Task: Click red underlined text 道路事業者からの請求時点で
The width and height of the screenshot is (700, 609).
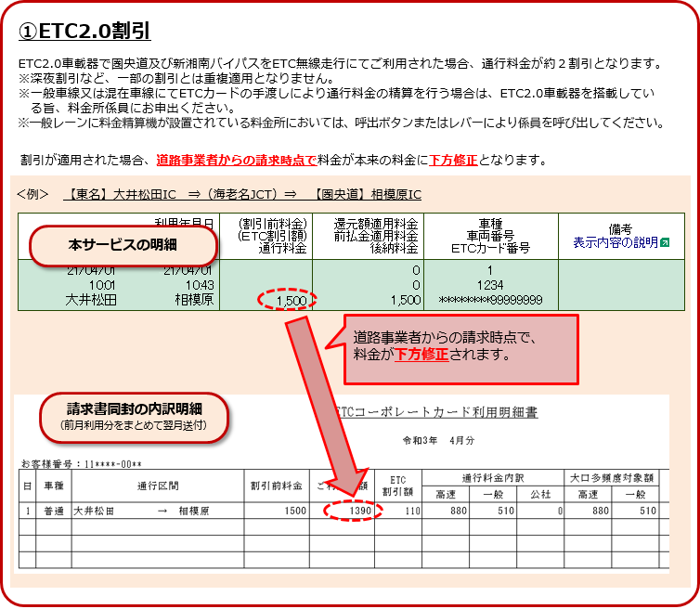Action: coord(237,160)
